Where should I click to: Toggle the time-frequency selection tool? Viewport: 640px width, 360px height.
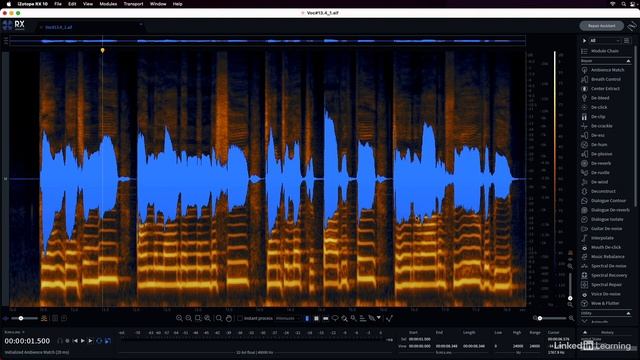click(316, 318)
